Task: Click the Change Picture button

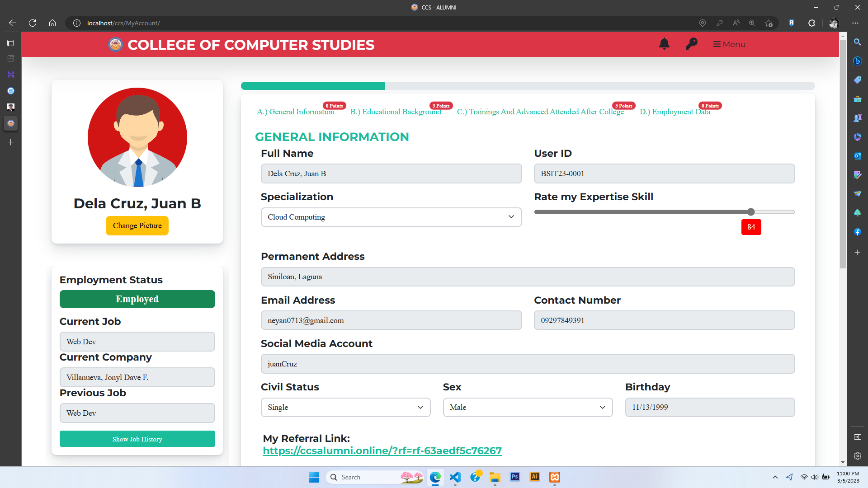Action: (x=137, y=225)
